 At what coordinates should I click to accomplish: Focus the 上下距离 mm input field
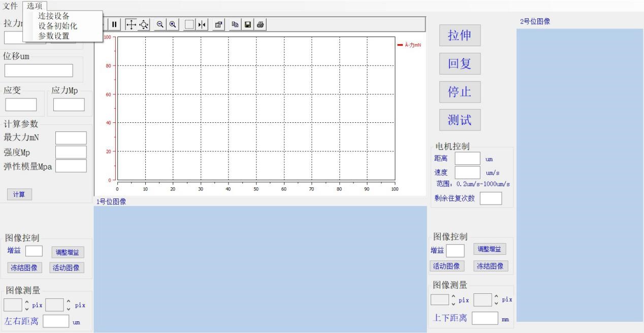[485, 318]
